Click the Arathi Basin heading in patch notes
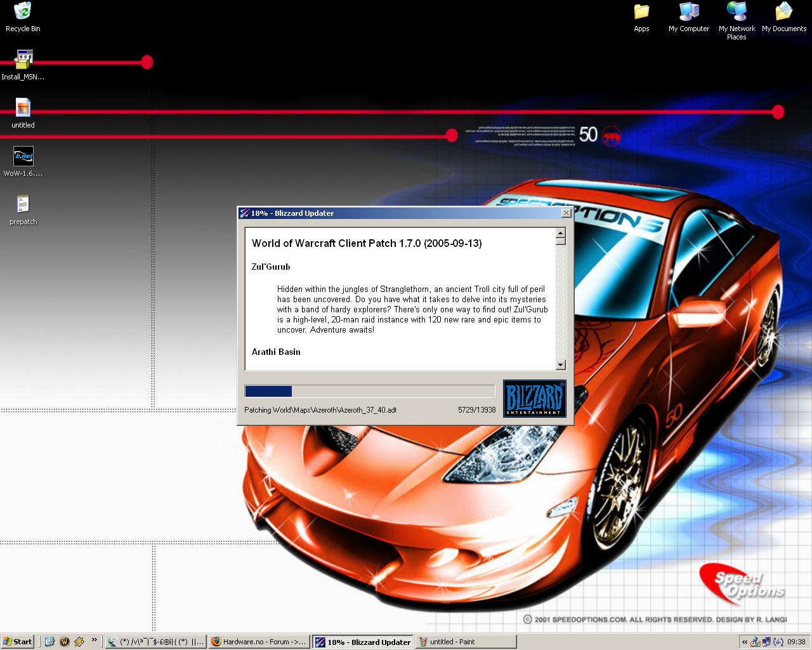The width and height of the screenshot is (812, 650). (276, 352)
